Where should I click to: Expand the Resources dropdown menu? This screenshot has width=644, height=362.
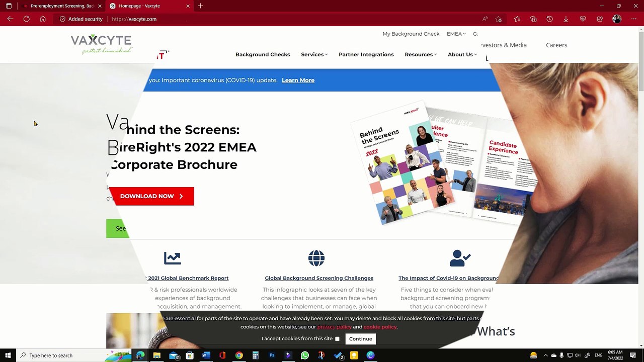click(421, 54)
